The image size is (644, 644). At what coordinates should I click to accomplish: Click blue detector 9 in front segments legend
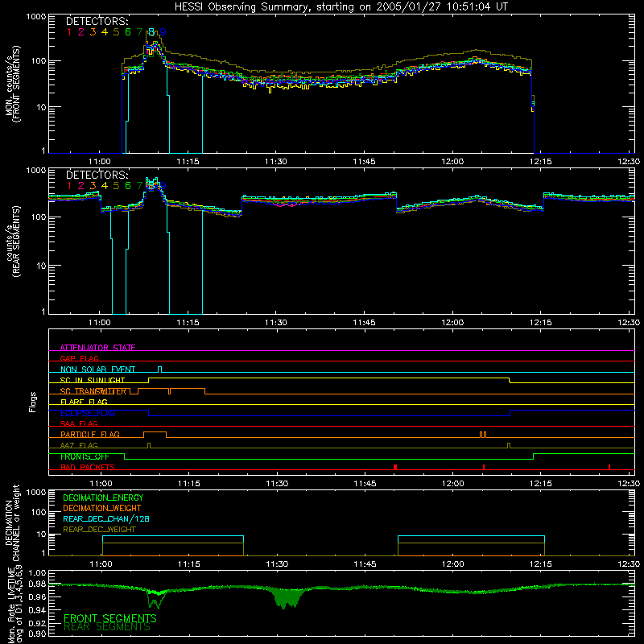[x=163, y=32]
